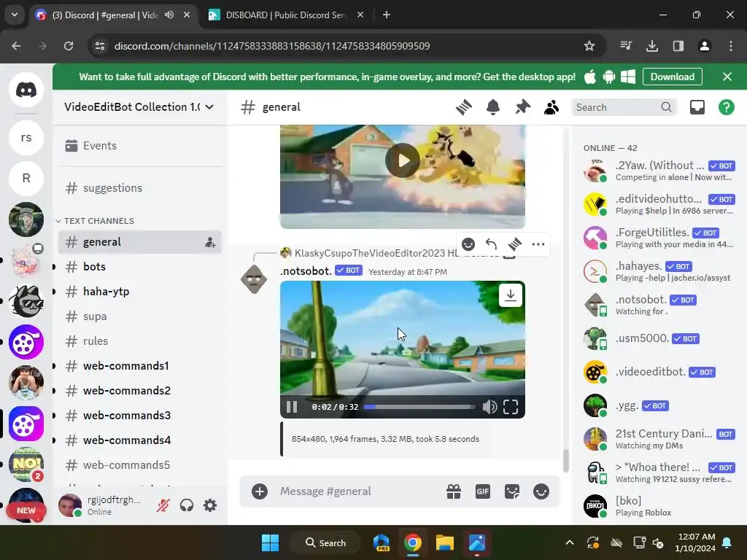Click the Download desktop app button
The width and height of the screenshot is (747, 560).
pyautogui.click(x=672, y=77)
